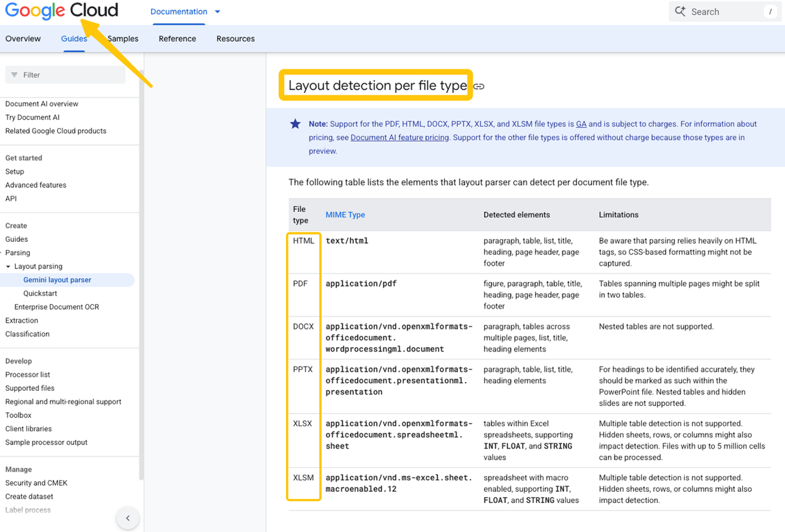The height and width of the screenshot is (532, 785).
Task: Click the DOCX file type cell
Action: tap(303, 327)
